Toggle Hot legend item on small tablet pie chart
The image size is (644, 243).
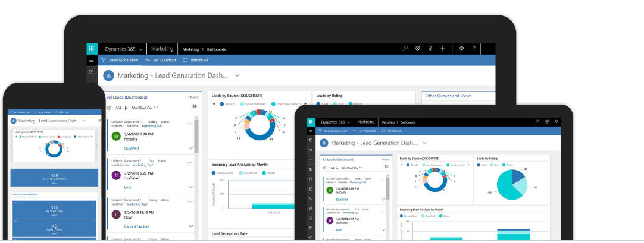point(494,165)
